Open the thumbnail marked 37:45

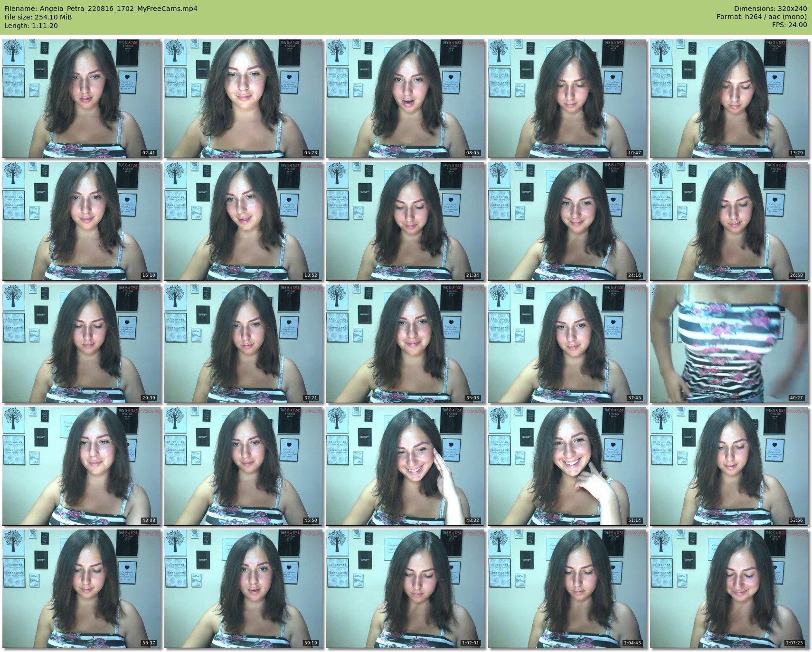coord(567,343)
